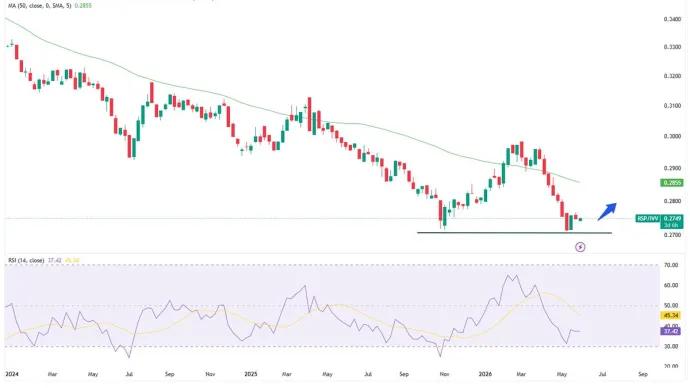Click the 30.00 RSI axis level
The height and width of the screenshot is (388, 690).
(x=671, y=347)
